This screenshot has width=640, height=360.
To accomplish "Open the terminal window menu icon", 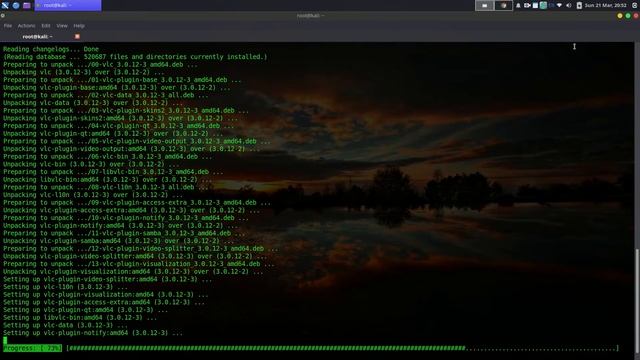I will pyautogui.click(x=3, y=16).
